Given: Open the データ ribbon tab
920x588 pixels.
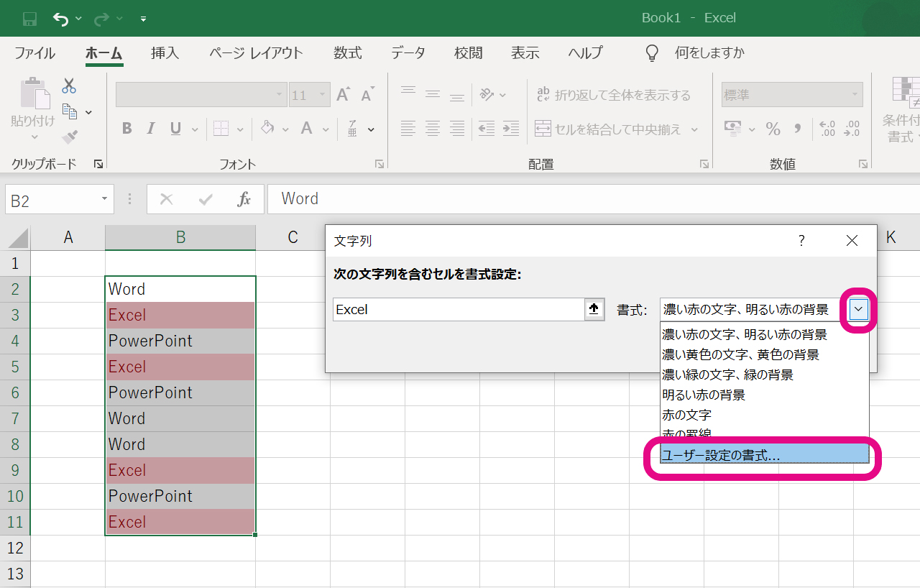Looking at the screenshot, I should (408, 53).
